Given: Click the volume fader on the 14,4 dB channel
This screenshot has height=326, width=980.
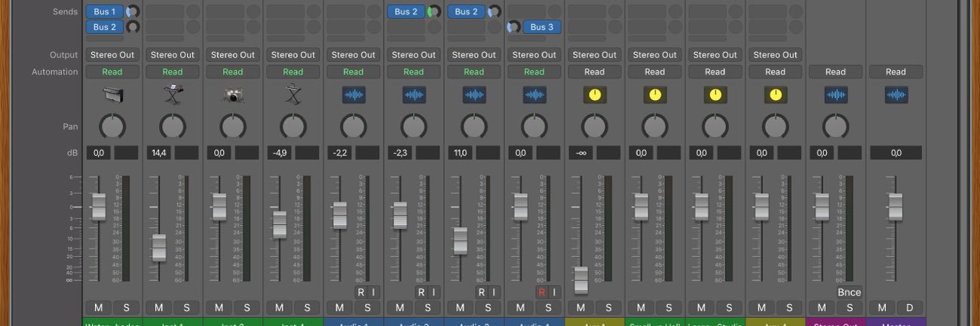Looking at the screenshot, I should 158,247.
